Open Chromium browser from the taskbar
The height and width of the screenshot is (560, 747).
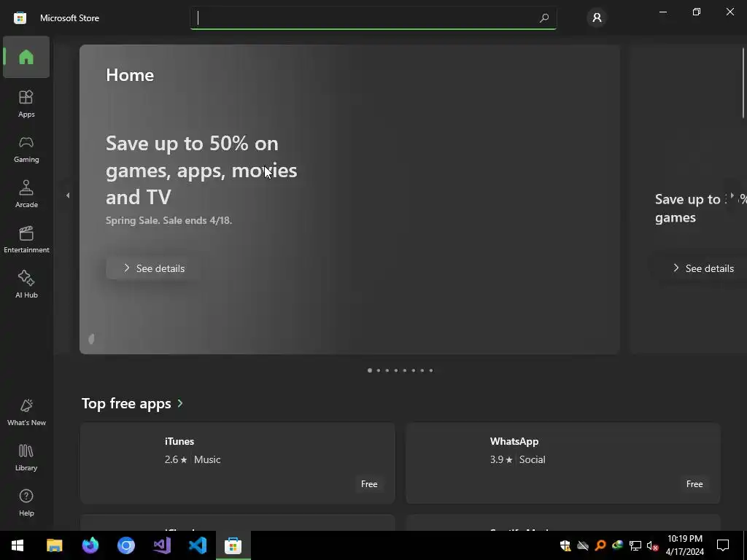click(126, 545)
